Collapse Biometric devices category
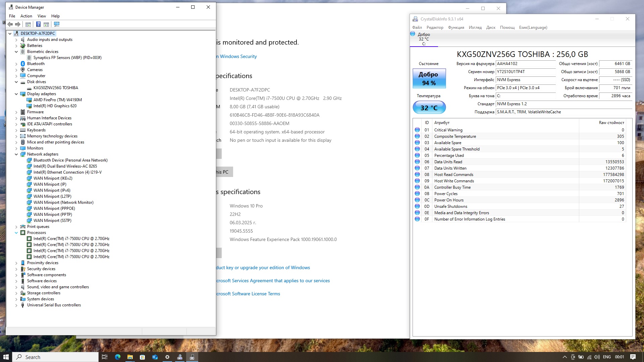This screenshot has height=362, width=644. tap(16, 52)
